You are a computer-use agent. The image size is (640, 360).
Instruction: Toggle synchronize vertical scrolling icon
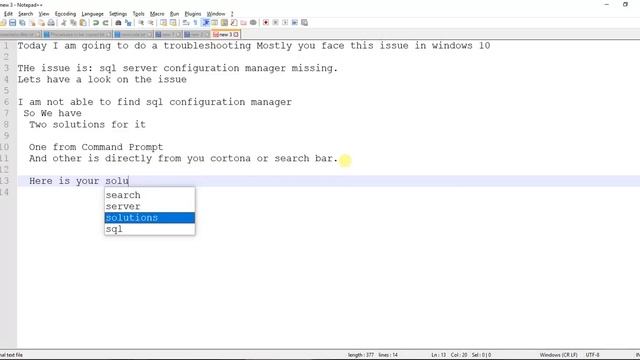coord(163,22)
